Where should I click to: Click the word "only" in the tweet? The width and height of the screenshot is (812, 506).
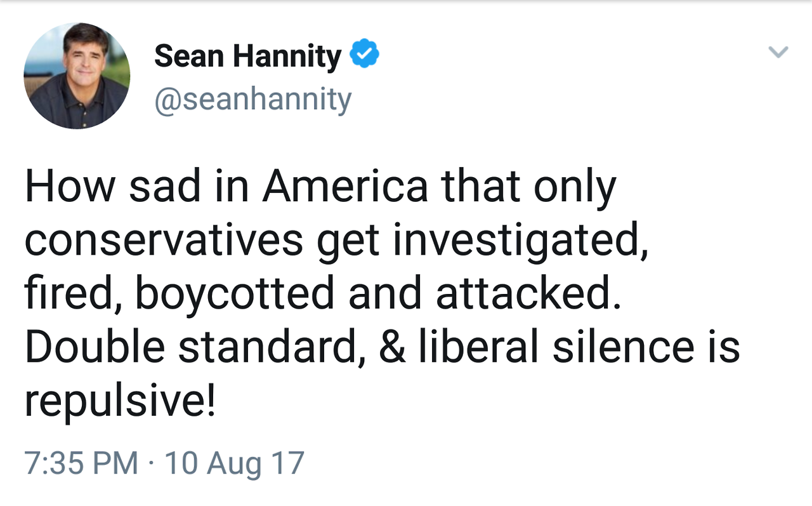click(x=575, y=189)
